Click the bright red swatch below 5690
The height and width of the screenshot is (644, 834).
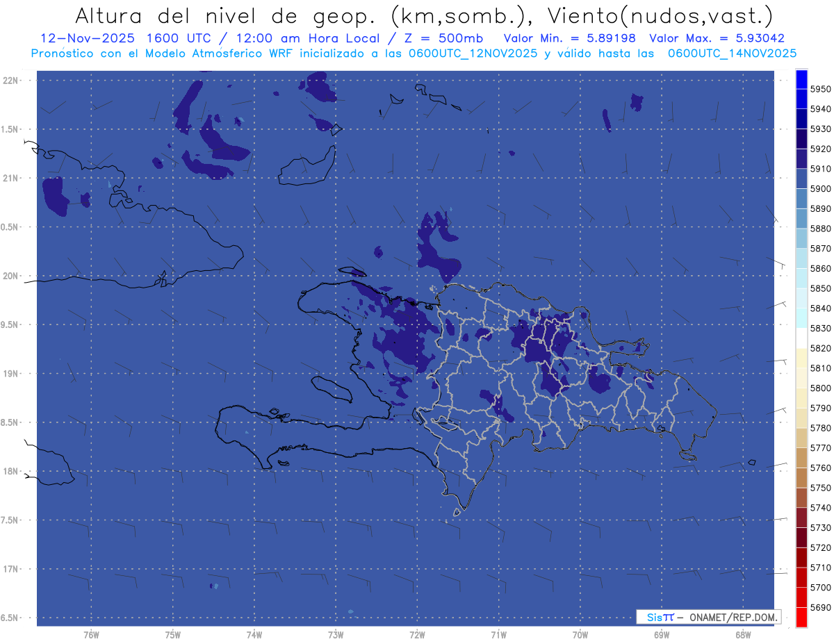tap(801, 617)
